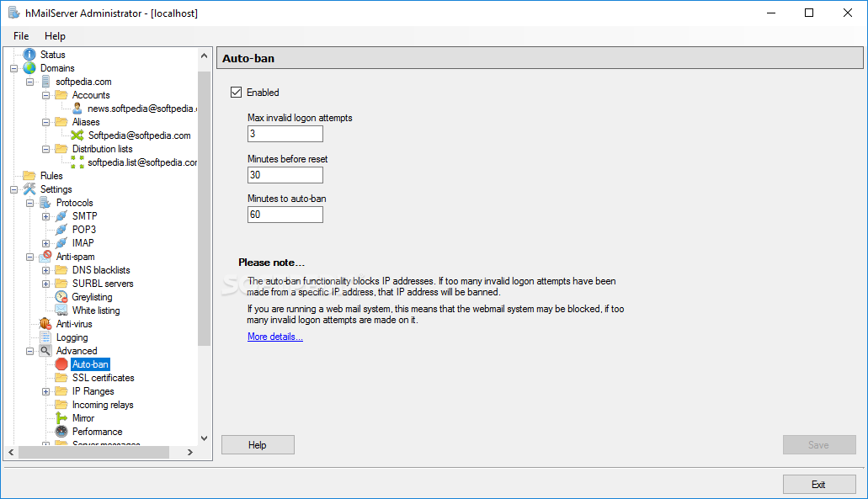Click the Minutes before reset field
The image size is (868, 499).
tap(285, 175)
